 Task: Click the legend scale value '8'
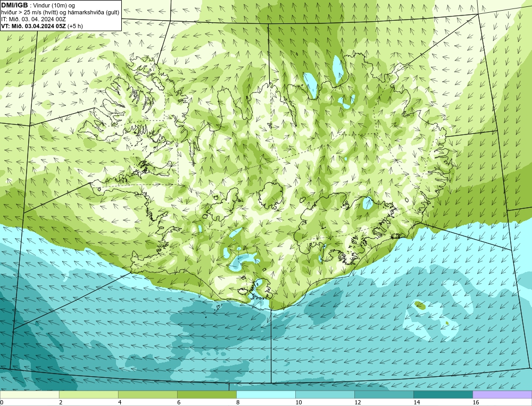coord(238,402)
